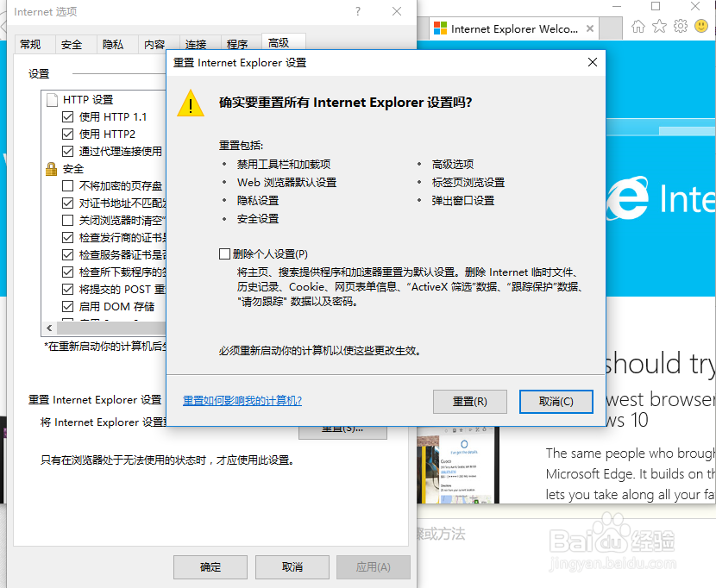Toggle 检查发行商的证书 checkbox
This screenshot has height=588, width=716.
pyautogui.click(x=67, y=237)
